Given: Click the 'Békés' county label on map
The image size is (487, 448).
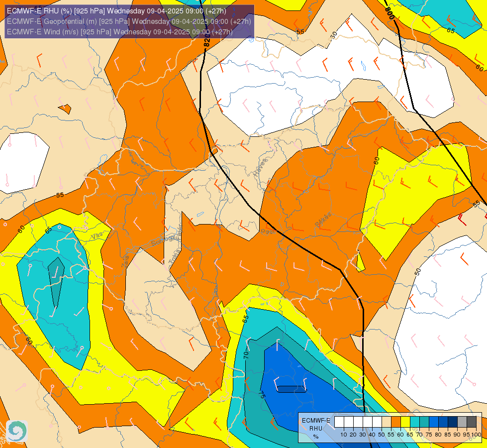Looking at the screenshot, I should [323, 220].
